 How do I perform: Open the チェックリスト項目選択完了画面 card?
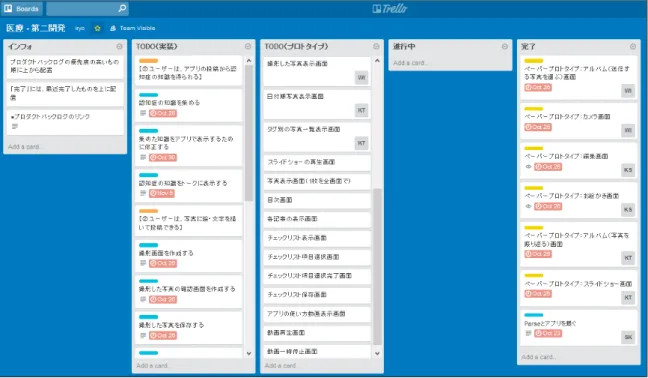pos(317,276)
